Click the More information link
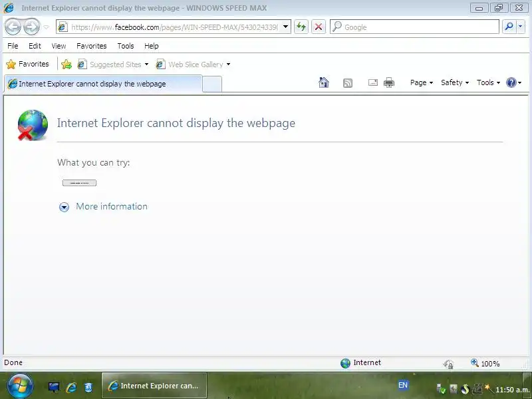The height and width of the screenshot is (399, 532). (x=112, y=206)
